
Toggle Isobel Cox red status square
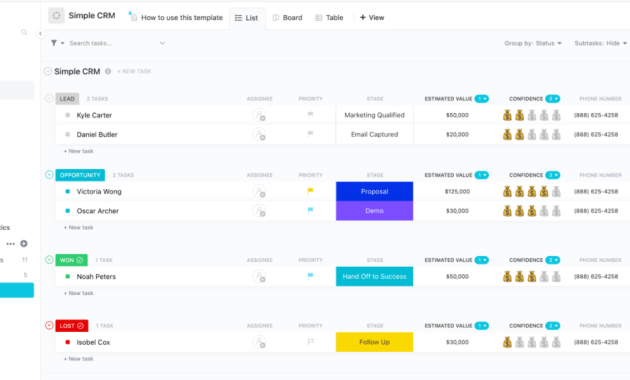point(68,342)
